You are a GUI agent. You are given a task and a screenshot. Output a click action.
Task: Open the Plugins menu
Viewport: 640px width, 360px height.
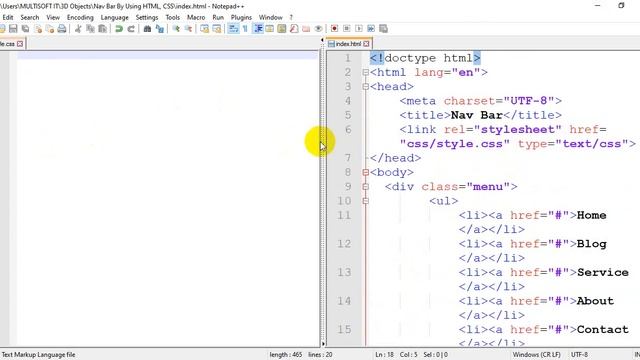[241, 18]
